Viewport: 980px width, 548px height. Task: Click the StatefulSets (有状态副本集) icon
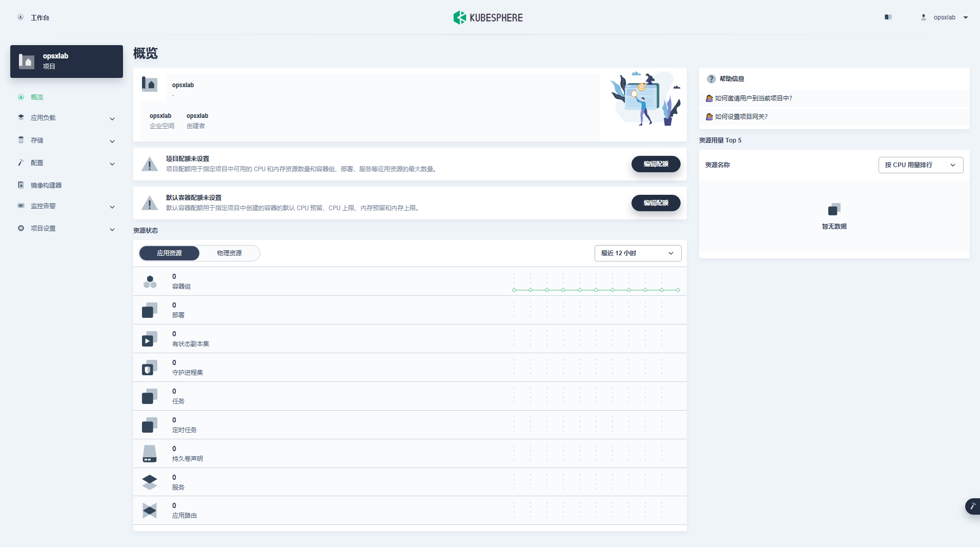pos(150,339)
